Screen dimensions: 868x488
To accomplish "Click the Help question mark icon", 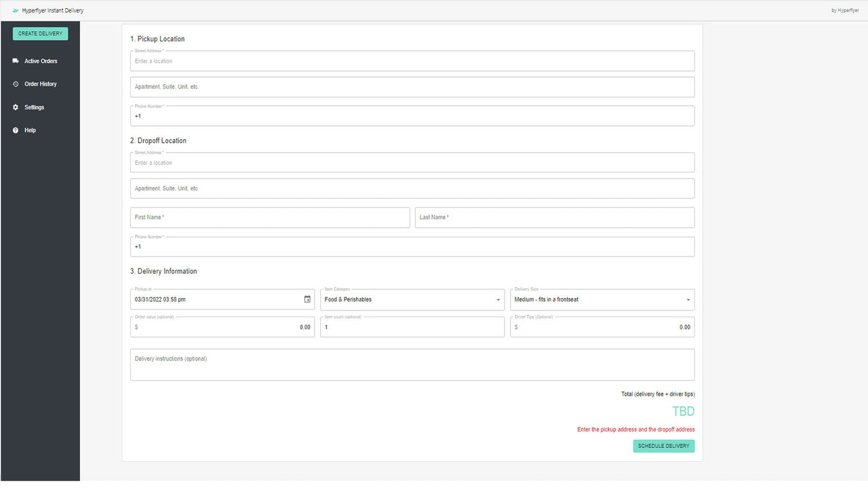I will click(15, 129).
